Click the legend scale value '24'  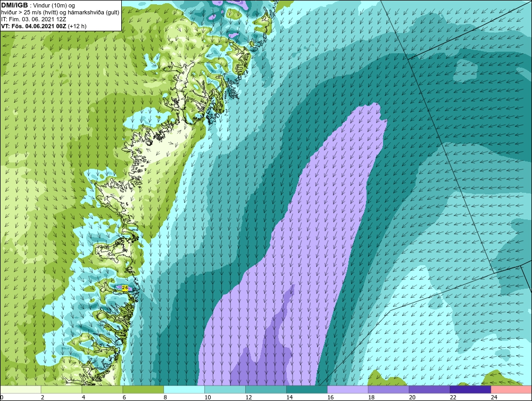(x=494, y=397)
